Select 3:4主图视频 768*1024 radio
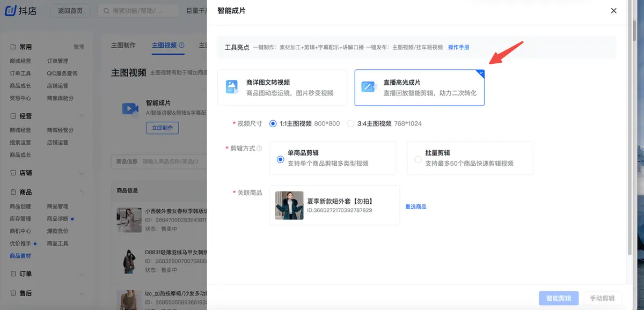Screen dimensions: 644x310 pos(350,123)
